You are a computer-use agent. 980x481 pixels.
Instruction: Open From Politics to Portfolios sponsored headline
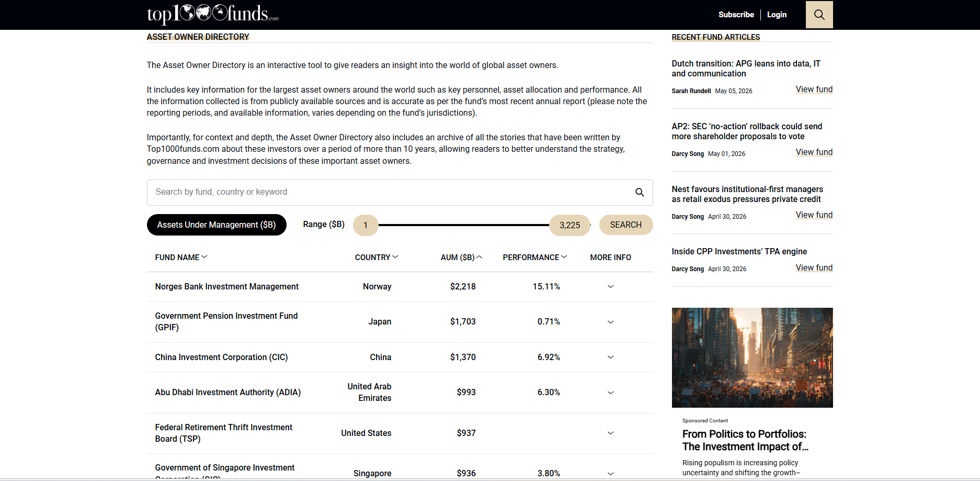click(x=745, y=440)
